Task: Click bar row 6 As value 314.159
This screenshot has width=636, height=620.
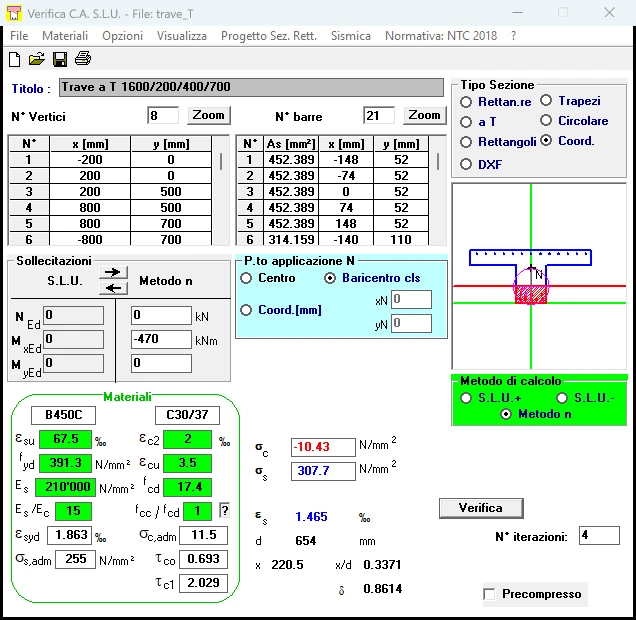Action: (x=292, y=239)
